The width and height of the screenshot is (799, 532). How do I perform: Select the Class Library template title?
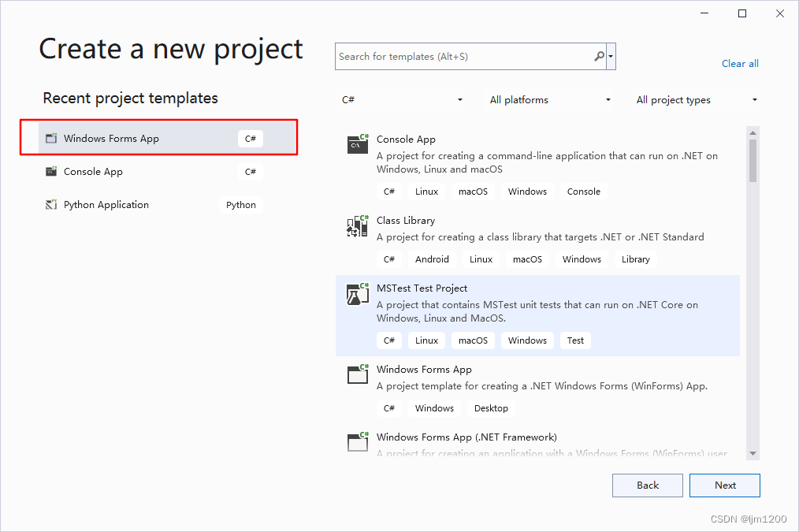(x=406, y=220)
